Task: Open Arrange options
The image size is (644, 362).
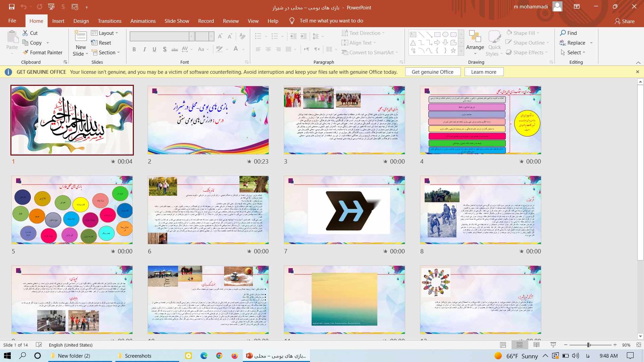Action: [475, 44]
